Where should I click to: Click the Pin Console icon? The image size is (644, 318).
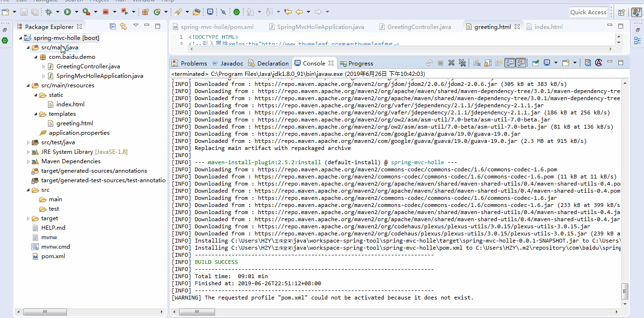[x=535, y=63]
